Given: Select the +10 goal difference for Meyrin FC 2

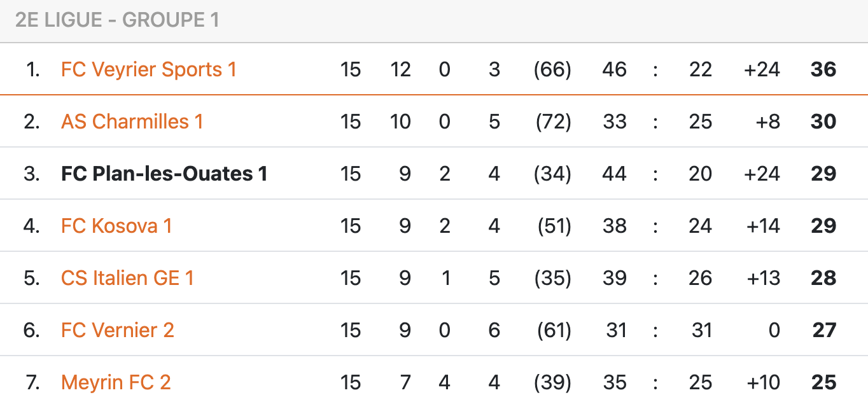Looking at the screenshot, I should pyautogui.click(x=762, y=382).
